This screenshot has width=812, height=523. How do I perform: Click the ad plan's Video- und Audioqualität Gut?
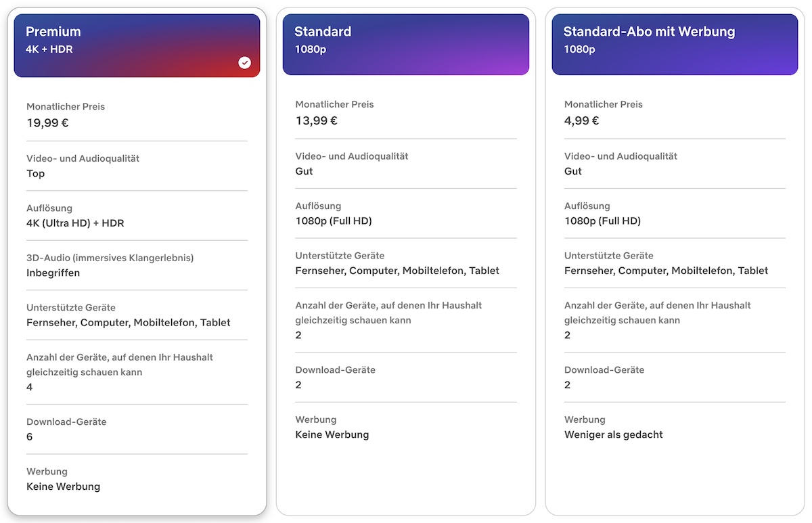pyautogui.click(x=573, y=171)
